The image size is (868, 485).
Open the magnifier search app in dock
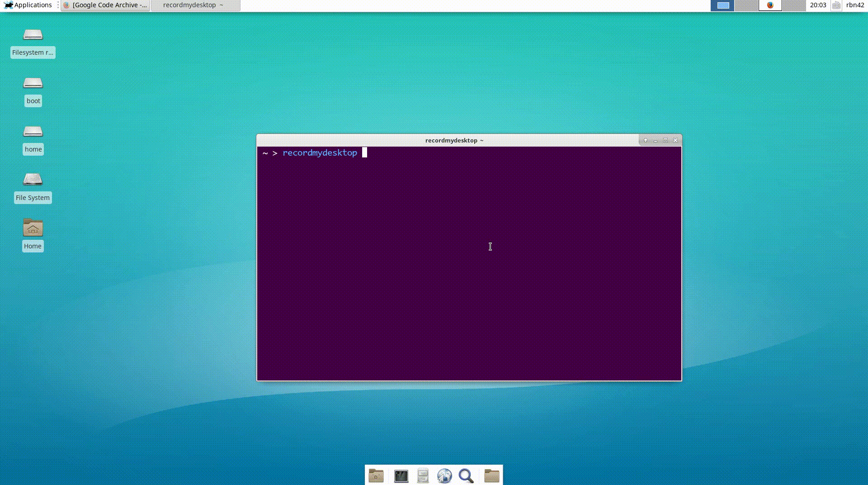(466, 476)
